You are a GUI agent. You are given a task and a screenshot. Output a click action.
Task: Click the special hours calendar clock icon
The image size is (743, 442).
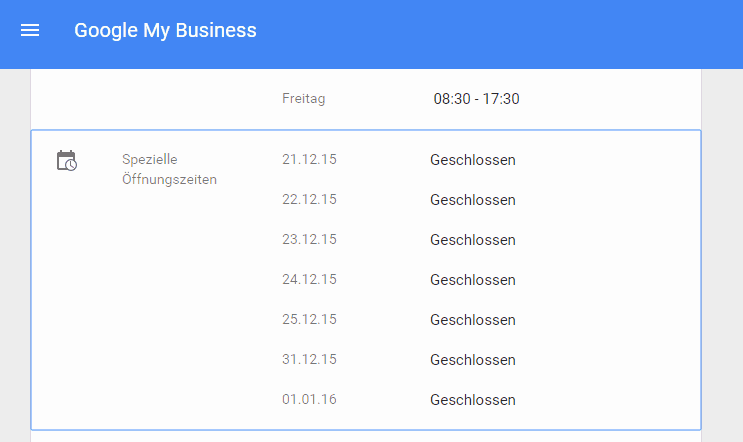(x=67, y=161)
